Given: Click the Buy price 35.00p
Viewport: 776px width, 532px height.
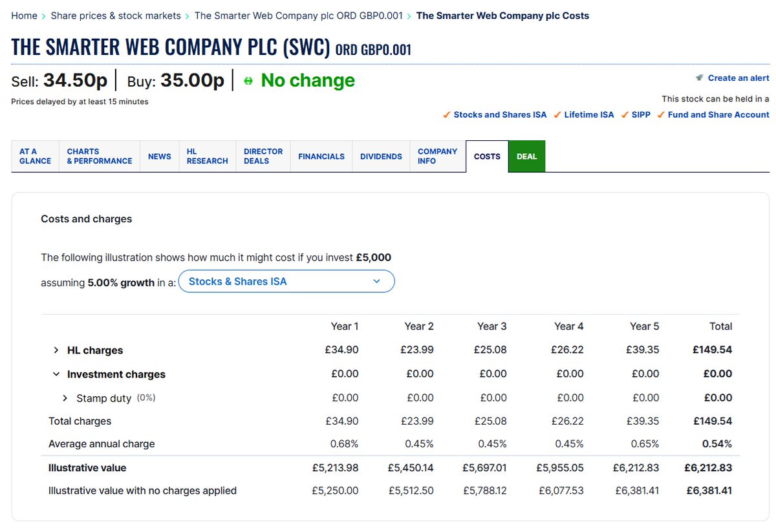Looking at the screenshot, I should coord(192,81).
